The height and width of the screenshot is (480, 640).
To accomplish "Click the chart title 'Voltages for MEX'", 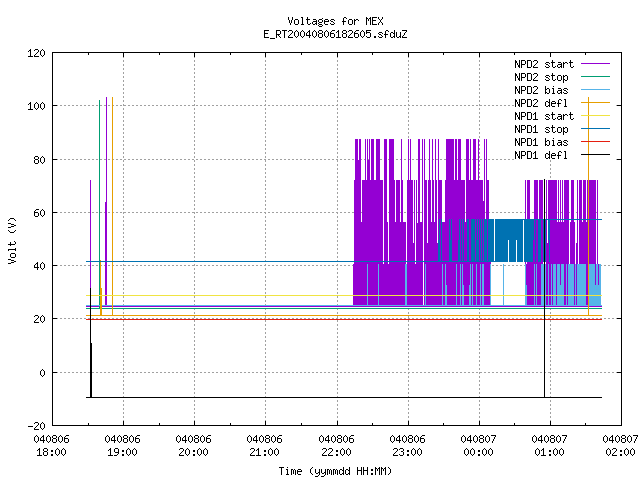I will coord(335,21).
